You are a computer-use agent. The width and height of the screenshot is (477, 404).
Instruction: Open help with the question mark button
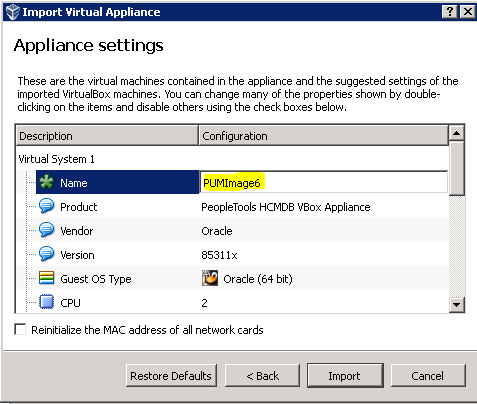[450, 12]
